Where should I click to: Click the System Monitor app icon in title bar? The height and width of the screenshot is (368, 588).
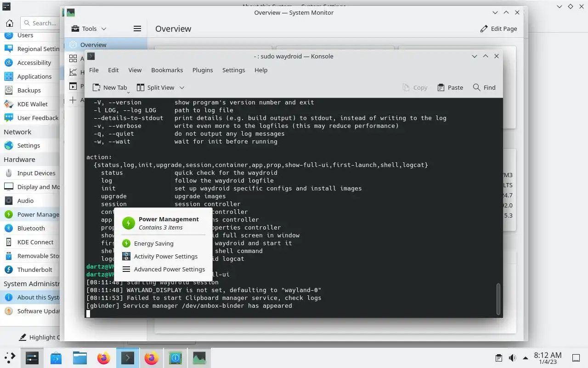pos(70,12)
